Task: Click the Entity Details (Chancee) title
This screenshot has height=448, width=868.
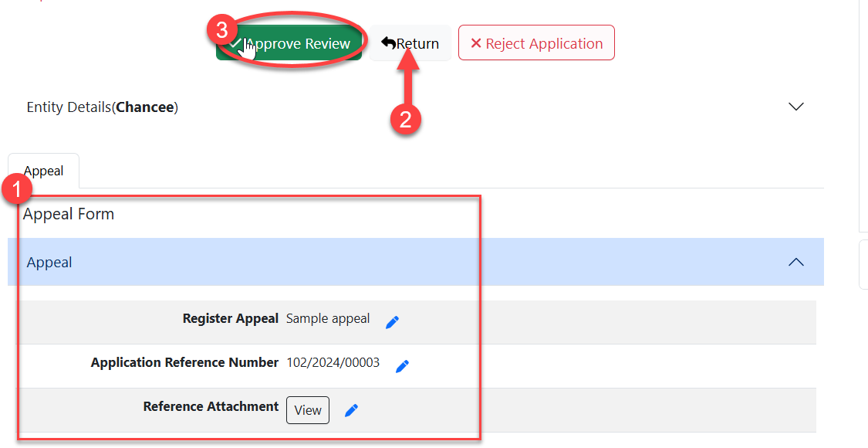Action: (x=102, y=107)
